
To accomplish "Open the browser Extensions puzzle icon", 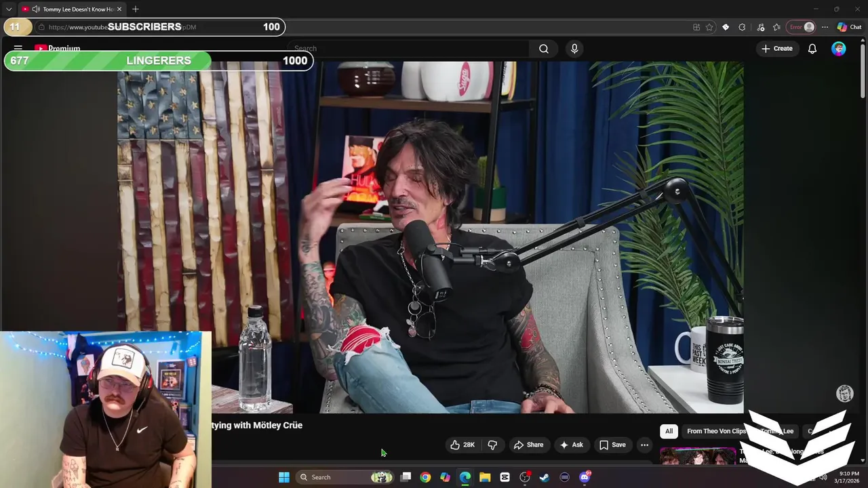I will tap(742, 27).
